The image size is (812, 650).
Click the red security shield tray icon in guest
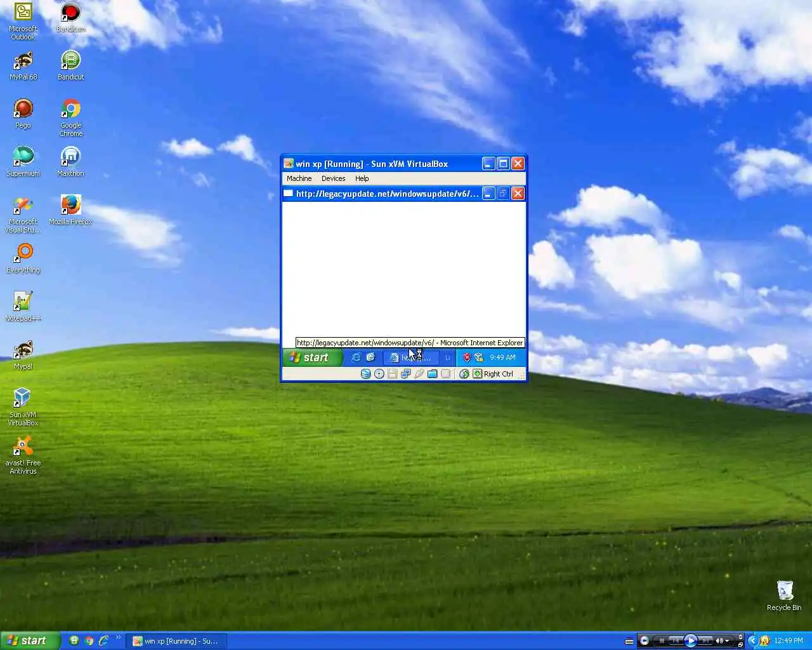(467, 357)
